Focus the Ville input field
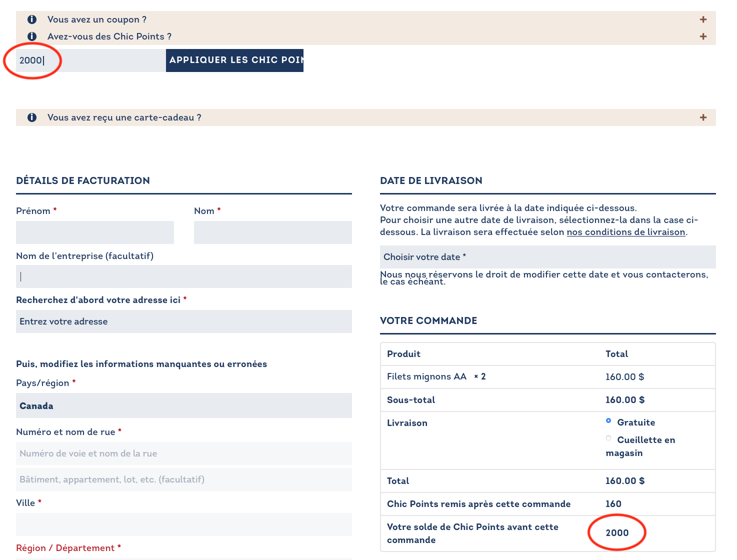Image resolution: width=737 pixels, height=560 pixels. pyautogui.click(x=183, y=524)
